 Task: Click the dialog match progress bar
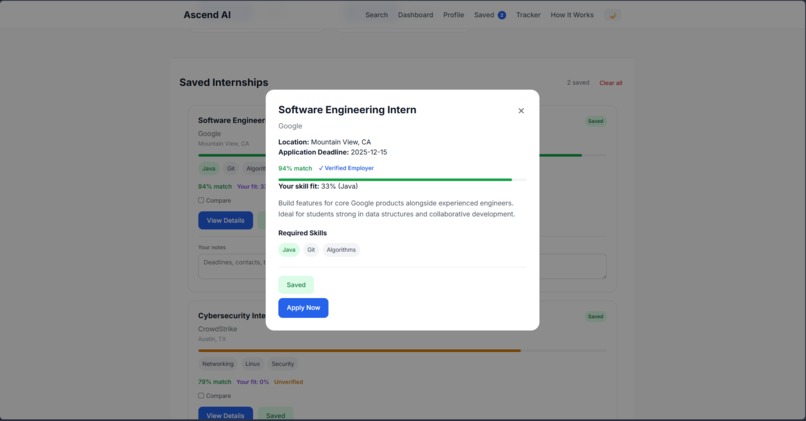point(402,179)
